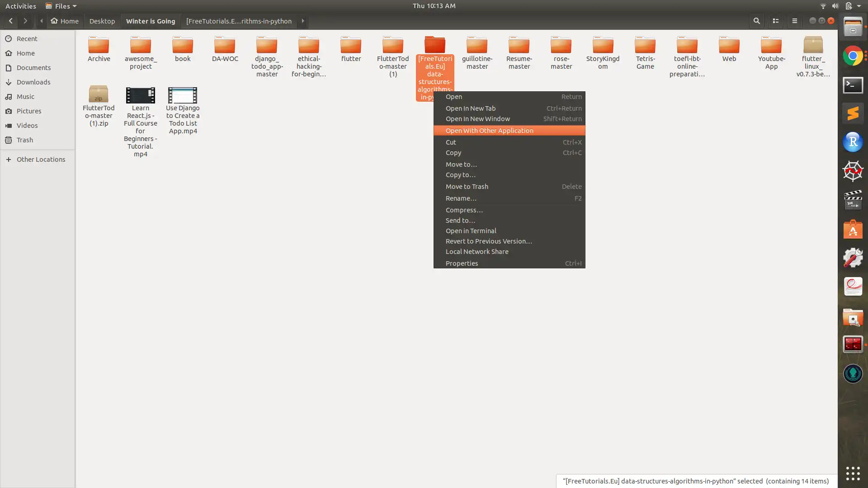Open Properties from the context menu
Image resolution: width=868 pixels, height=488 pixels.
tap(462, 263)
